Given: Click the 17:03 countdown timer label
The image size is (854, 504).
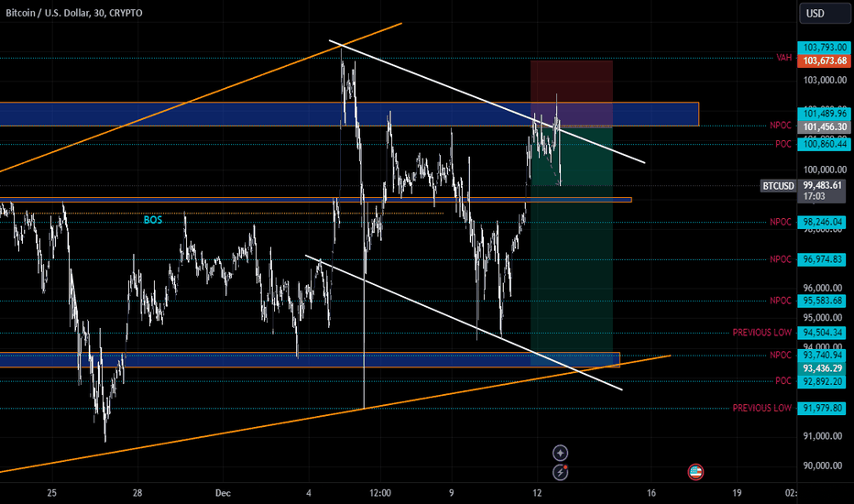Looking at the screenshot, I should (x=815, y=196).
